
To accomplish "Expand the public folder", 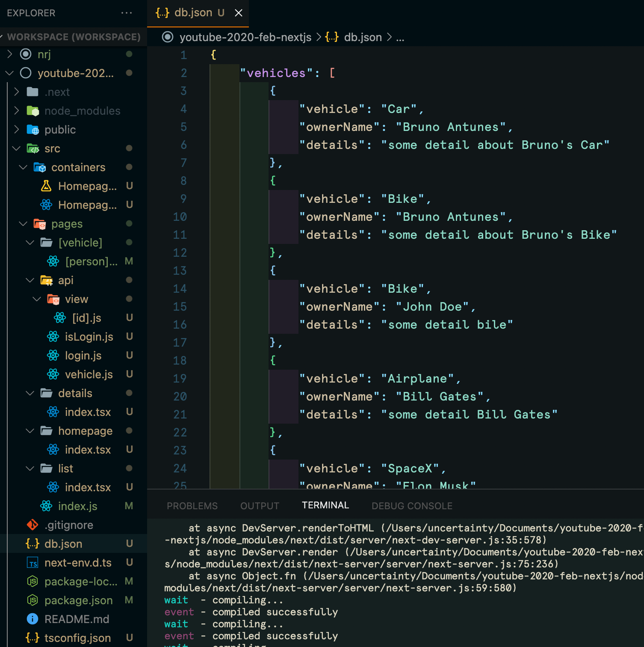I will point(16,129).
